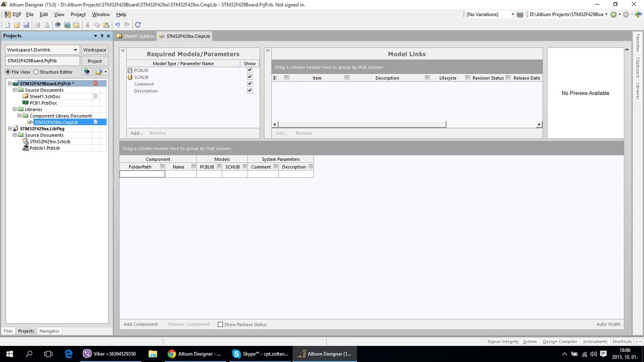The image size is (644, 362).
Task: Open the Windows action center
Action: click(604, 354)
